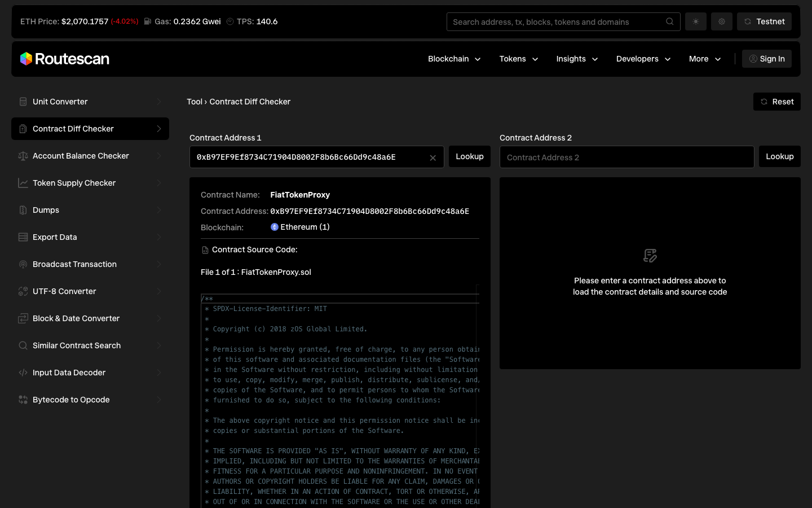
Task: Open Export Data from sidebar
Action: coord(90,237)
